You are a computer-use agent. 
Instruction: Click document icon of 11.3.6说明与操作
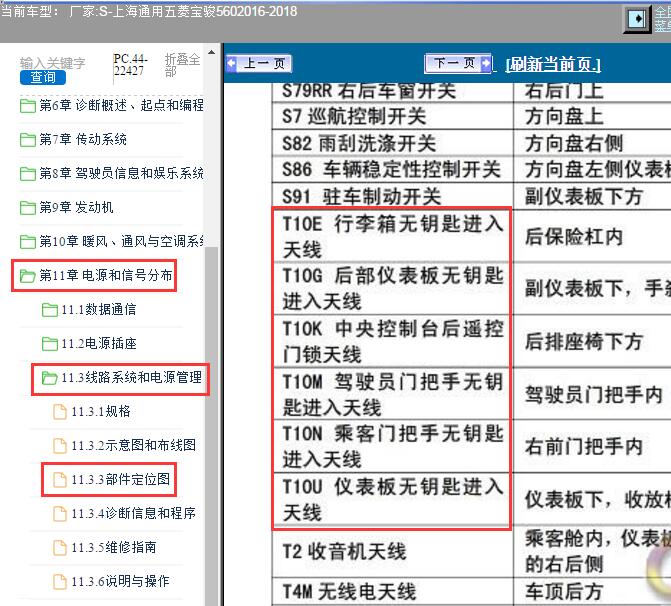point(60,582)
